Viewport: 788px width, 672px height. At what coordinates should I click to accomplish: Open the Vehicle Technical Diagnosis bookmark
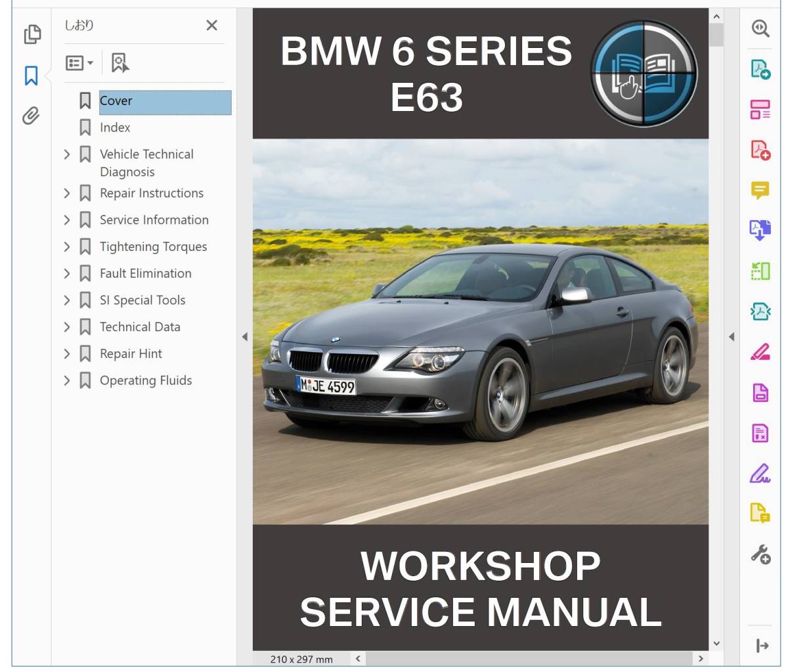(x=146, y=163)
